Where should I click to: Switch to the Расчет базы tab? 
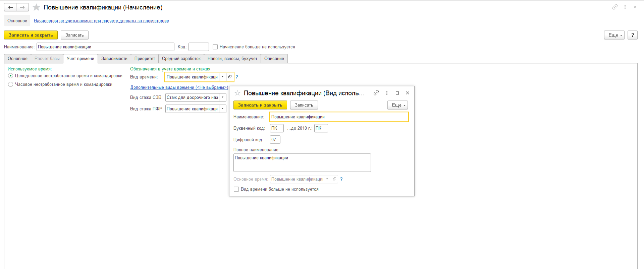pos(47,59)
